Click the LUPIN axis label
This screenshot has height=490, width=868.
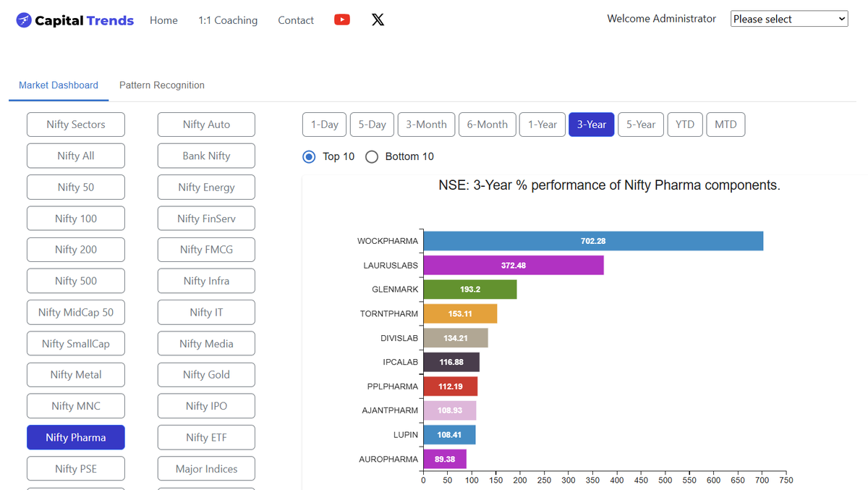[x=406, y=435]
